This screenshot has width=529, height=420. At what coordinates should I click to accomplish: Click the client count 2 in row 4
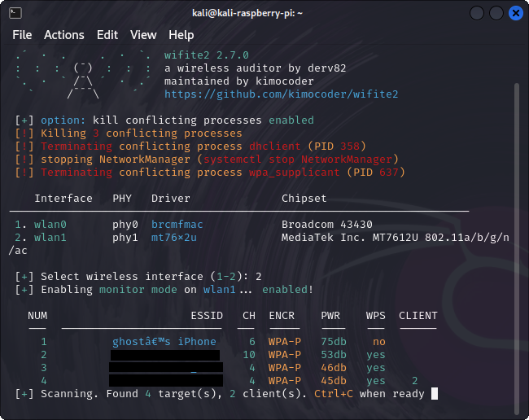pyautogui.click(x=415, y=381)
